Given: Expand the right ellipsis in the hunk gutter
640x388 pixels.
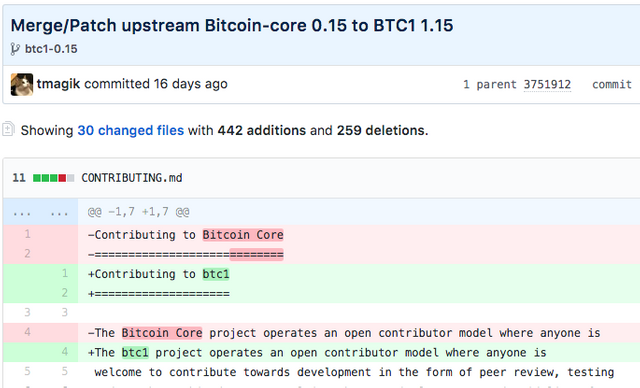Looking at the screenshot, I should pos(59,213).
